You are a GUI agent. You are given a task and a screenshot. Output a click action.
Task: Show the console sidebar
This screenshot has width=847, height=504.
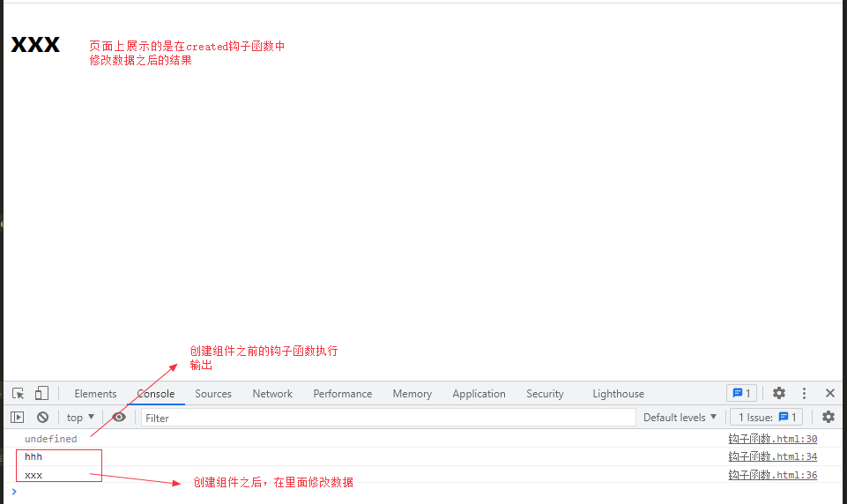click(18, 418)
